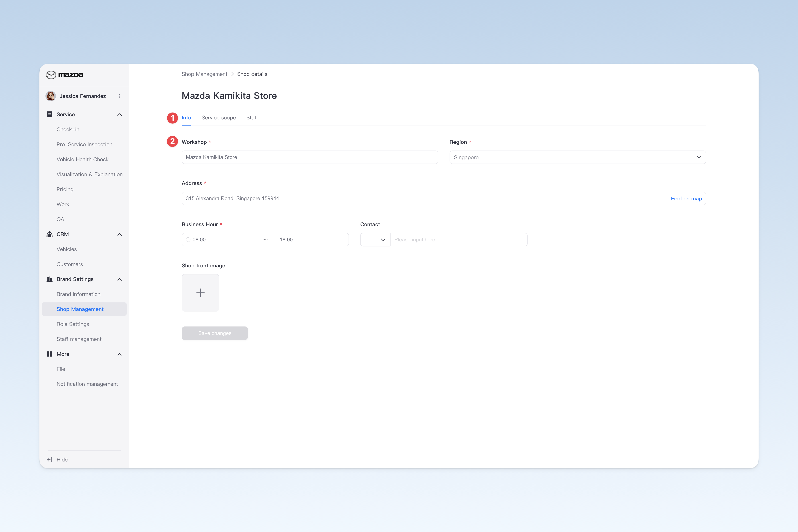This screenshot has height=532, width=798.
Task: Set the 08:00 opening time
Action: (199, 240)
